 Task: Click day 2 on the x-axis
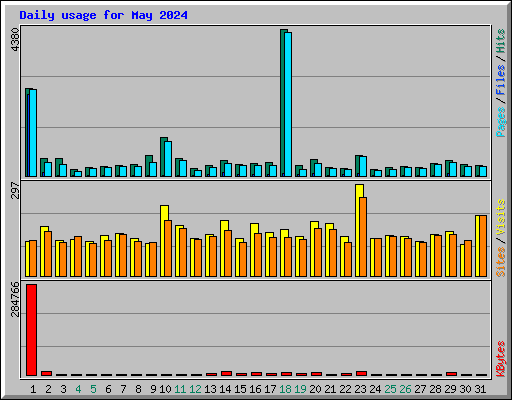[48, 389]
